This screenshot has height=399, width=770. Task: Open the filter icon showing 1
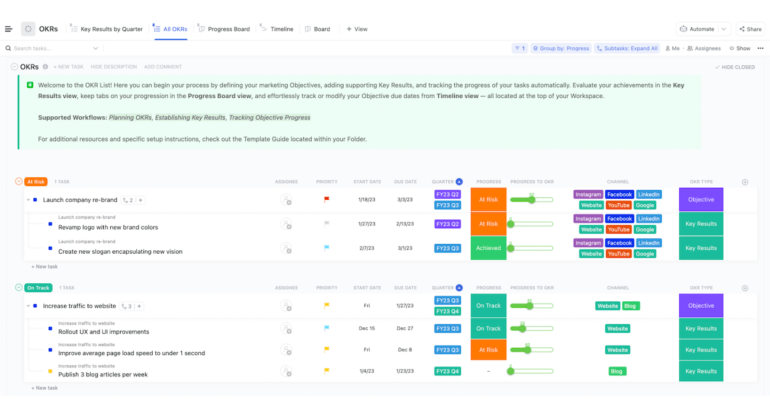click(x=520, y=48)
